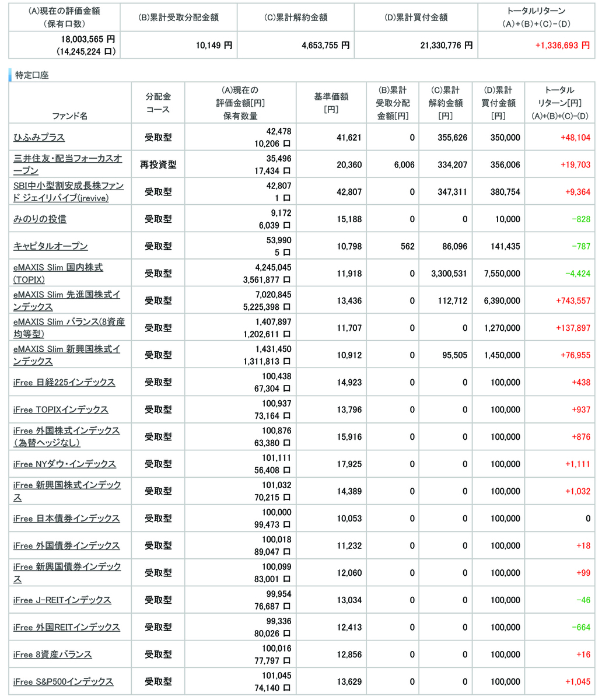Open 三井住友・配当フォーカスオープン fund link
Screen dimensions: 602x700
68,164
